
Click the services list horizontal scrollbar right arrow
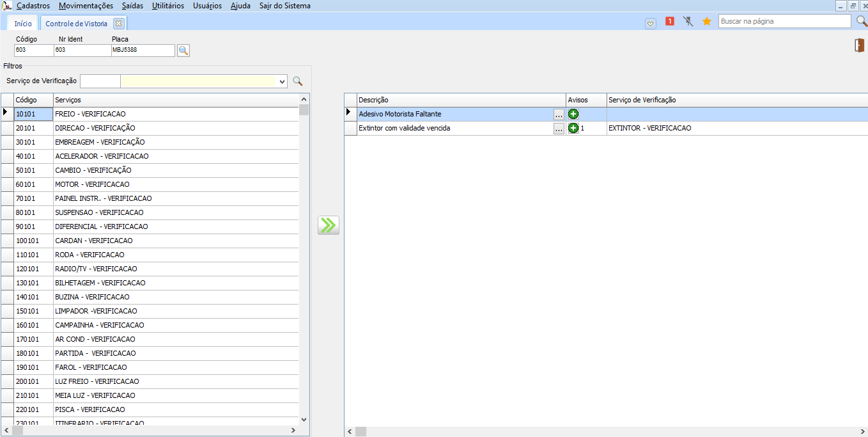pos(293,431)
